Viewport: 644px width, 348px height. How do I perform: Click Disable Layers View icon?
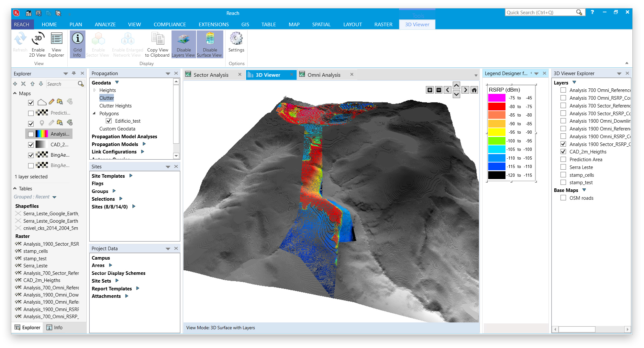pyautogui.click(x=183, y=39)
